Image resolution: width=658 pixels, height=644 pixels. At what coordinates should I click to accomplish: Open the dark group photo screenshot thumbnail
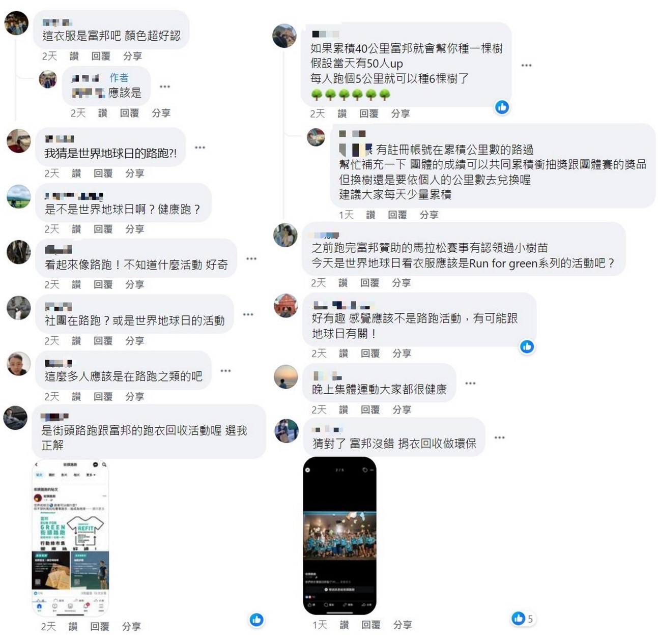click(x=339, y=536)
